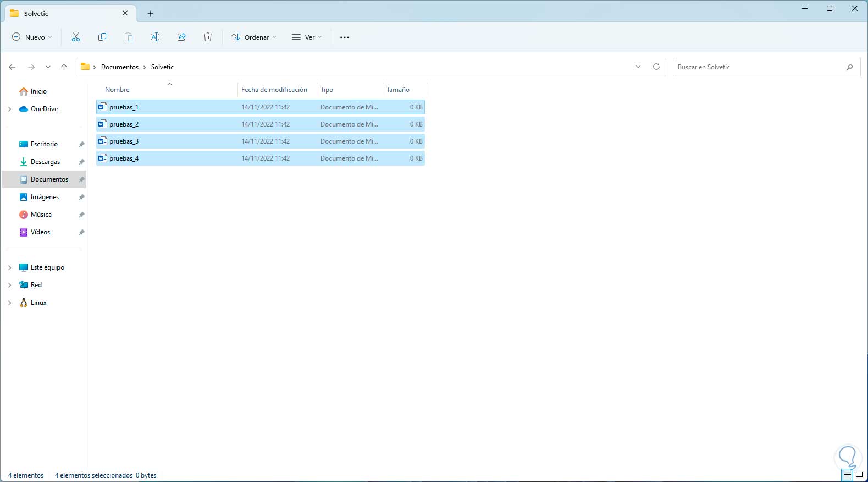
Task: Expand the OneDrive tree node
Action: (x=9, y=109)
